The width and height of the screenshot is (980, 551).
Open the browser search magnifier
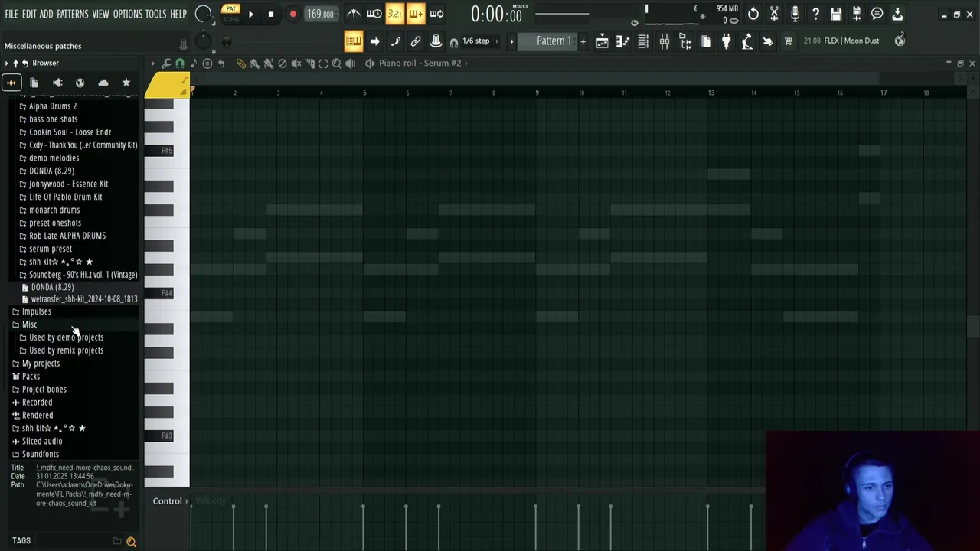[131, 542]
